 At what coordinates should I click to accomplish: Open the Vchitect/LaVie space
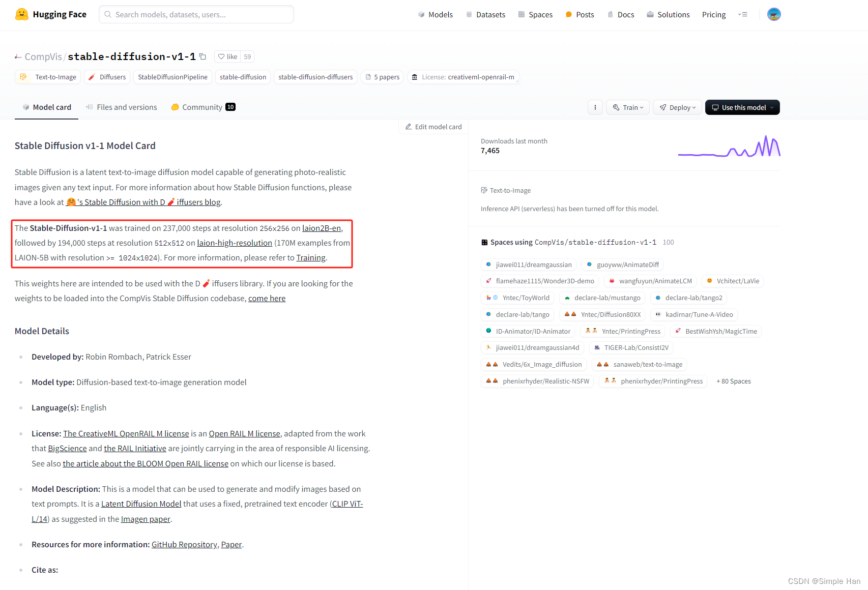(733, 281)
